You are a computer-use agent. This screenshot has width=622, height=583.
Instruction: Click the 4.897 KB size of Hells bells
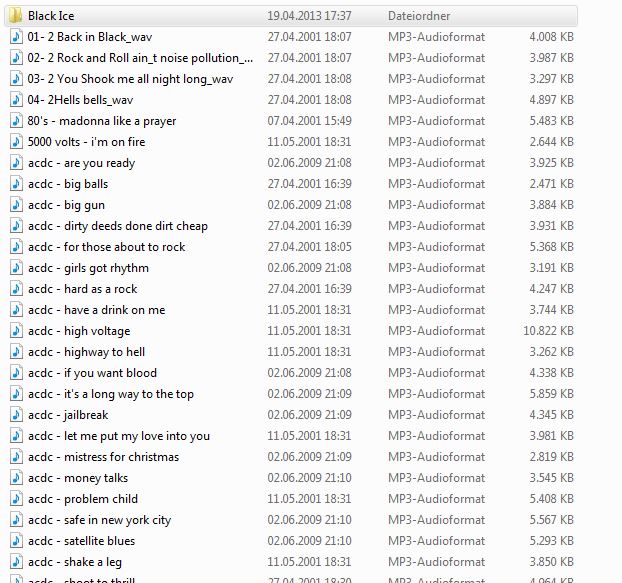[x=551, y=100]
